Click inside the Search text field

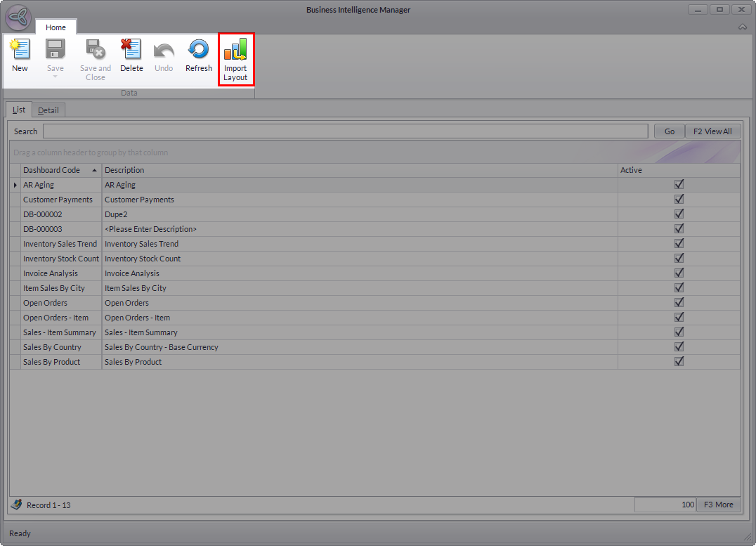point(344,131)
